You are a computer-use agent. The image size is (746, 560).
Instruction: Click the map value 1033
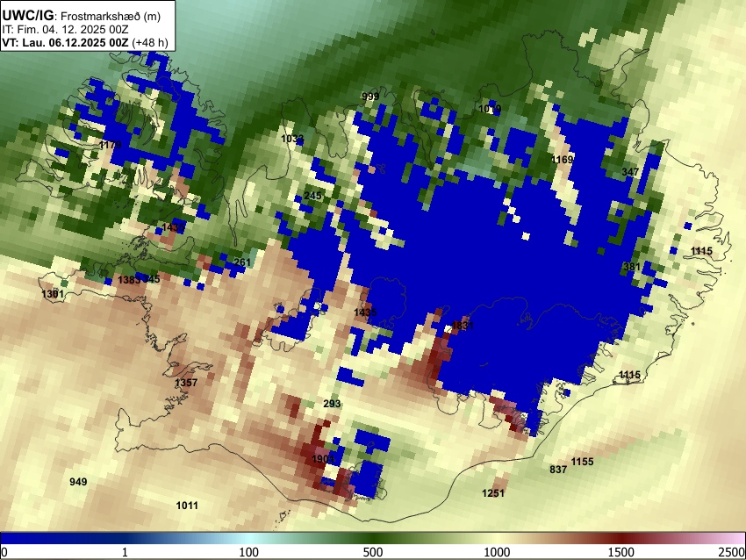(x=292, y=139)
